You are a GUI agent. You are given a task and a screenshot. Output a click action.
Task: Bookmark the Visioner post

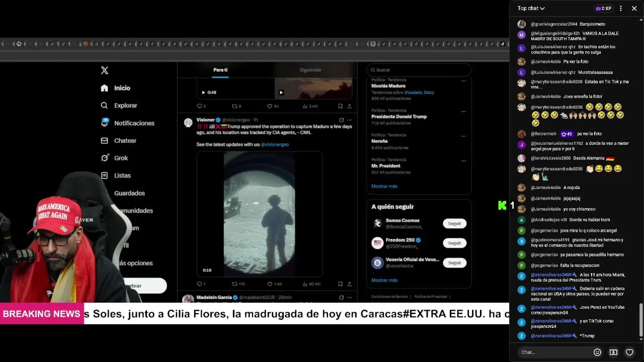click(x=340, y=284)
